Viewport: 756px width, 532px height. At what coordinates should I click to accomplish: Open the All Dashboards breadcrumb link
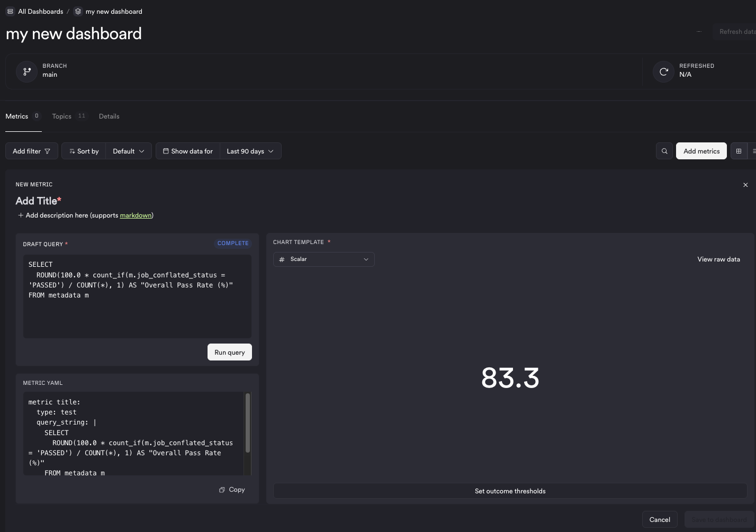(x=40, y=11)
